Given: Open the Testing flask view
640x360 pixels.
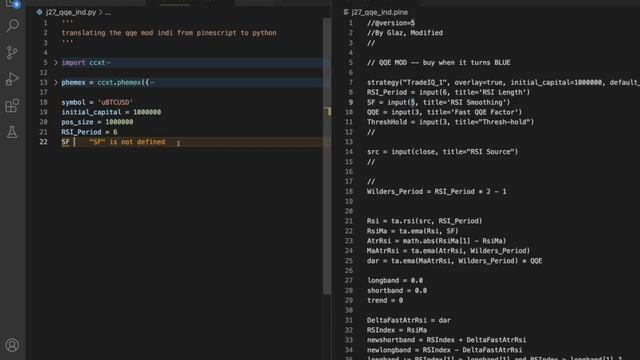Looking at the screenshot, I should click(x=12, y=132).
